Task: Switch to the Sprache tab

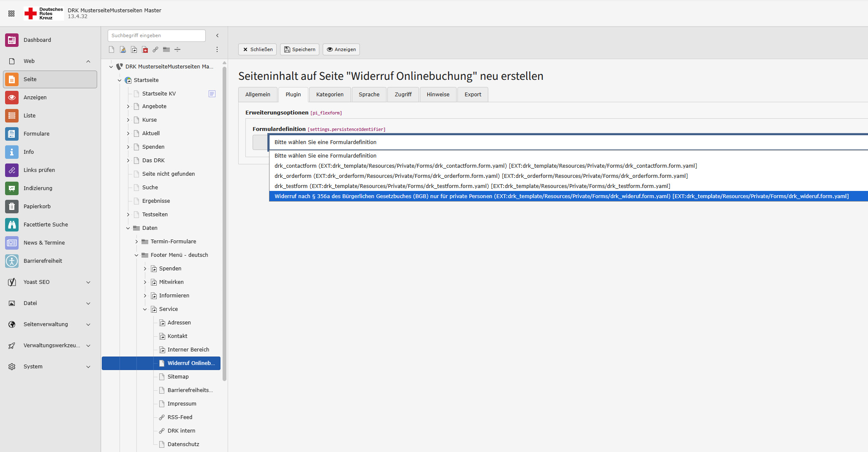Action: [x=369, y=95]
